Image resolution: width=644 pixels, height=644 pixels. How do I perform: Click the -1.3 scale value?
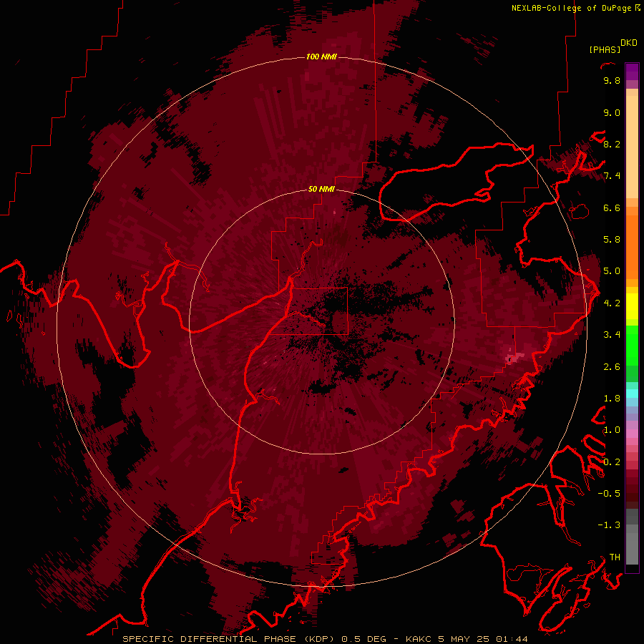coord(609,525)
